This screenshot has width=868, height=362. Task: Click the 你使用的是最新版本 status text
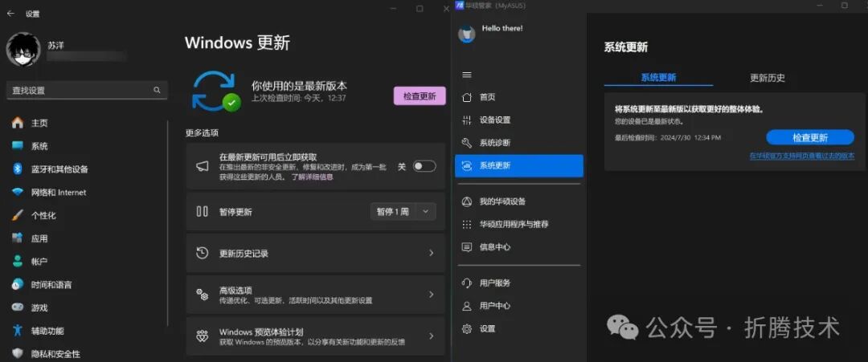pos(299,86)
